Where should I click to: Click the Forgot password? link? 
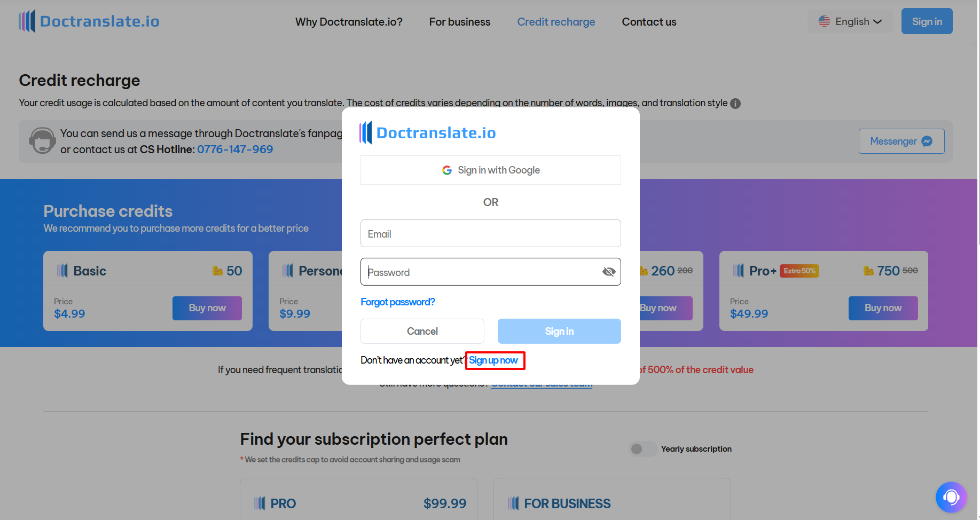(x=397, y=302)
